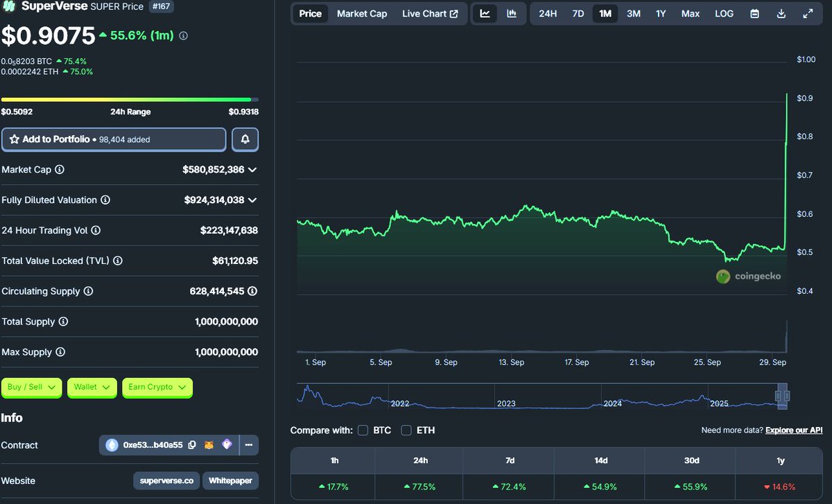832x504 pixels.
Task: Click the purple shield icon in Contract row
Action: pos(227,444)
